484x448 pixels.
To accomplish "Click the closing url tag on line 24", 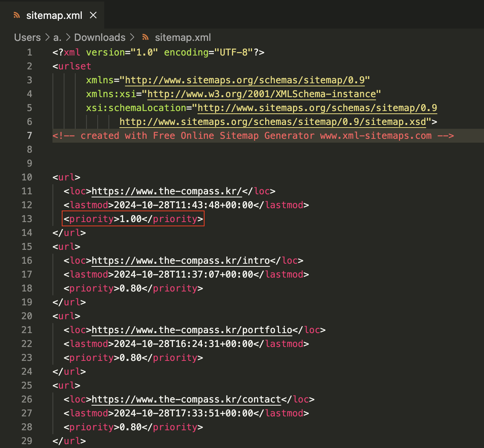I will click(69, 372).
